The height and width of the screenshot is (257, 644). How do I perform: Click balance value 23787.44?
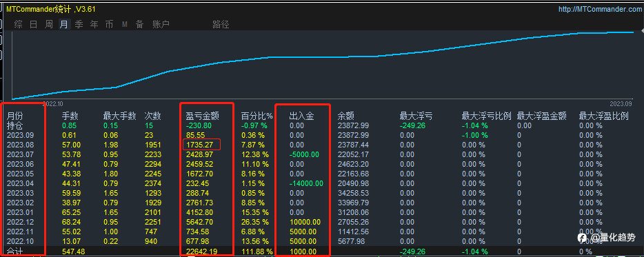click(x=353, y=145)
